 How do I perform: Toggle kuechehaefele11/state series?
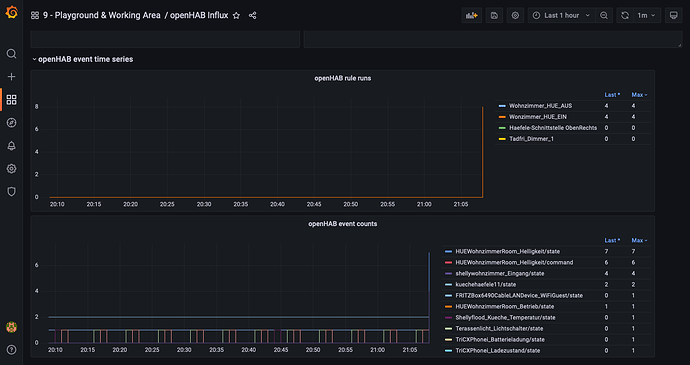tap(486, 284)
